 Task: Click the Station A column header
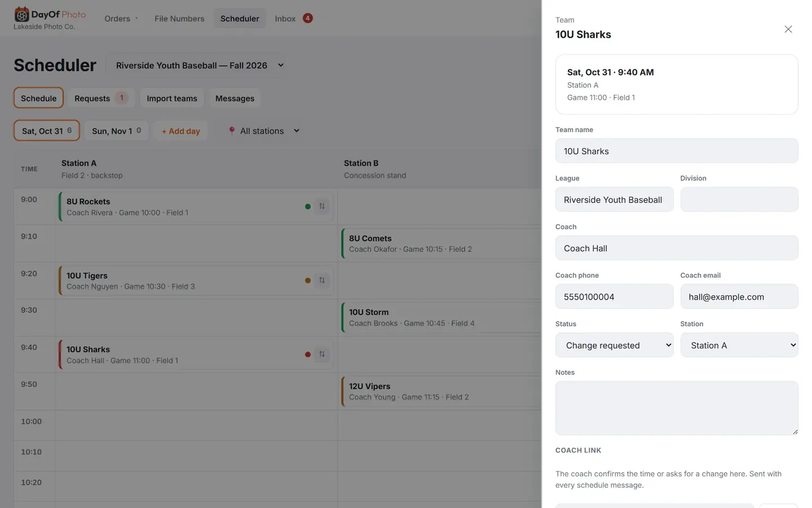(x=196, y=169)
